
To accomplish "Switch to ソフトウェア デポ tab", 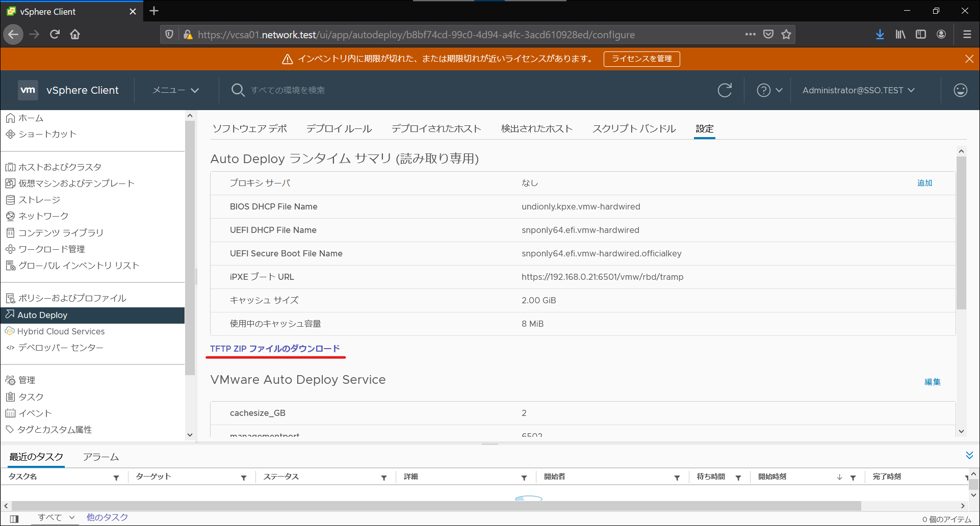I will pos(250,128).
